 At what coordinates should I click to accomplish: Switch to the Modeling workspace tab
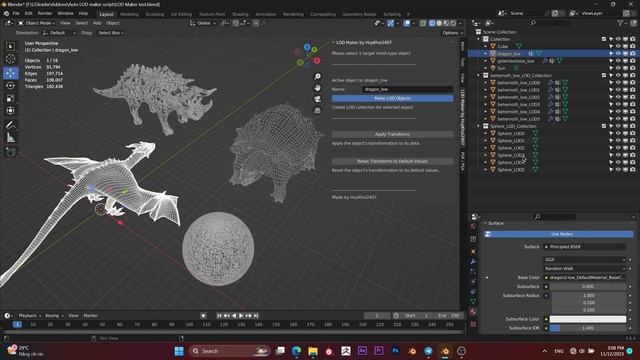[129, 14]
